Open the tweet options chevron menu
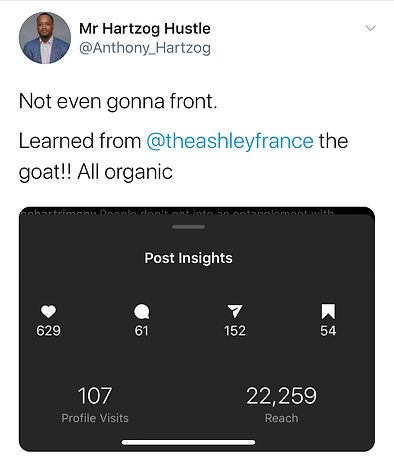The height and width of the screenshot is (468, 394). pyautogui.click(x=370, y=28)
